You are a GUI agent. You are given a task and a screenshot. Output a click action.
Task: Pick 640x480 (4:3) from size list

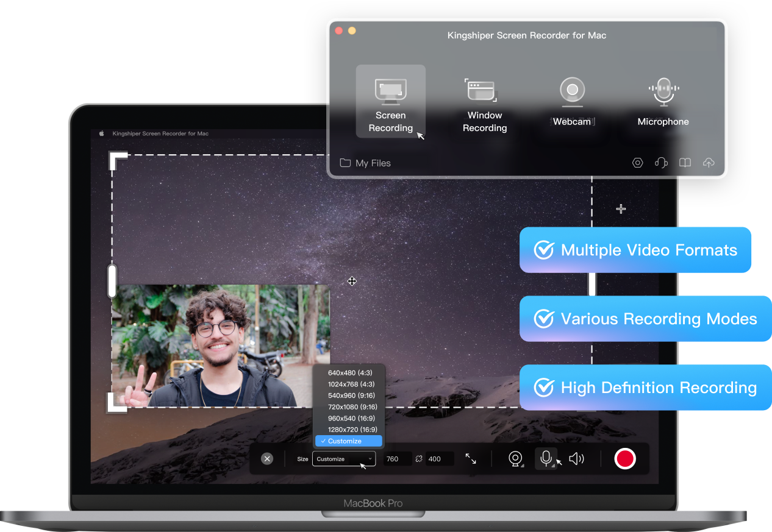349,372
